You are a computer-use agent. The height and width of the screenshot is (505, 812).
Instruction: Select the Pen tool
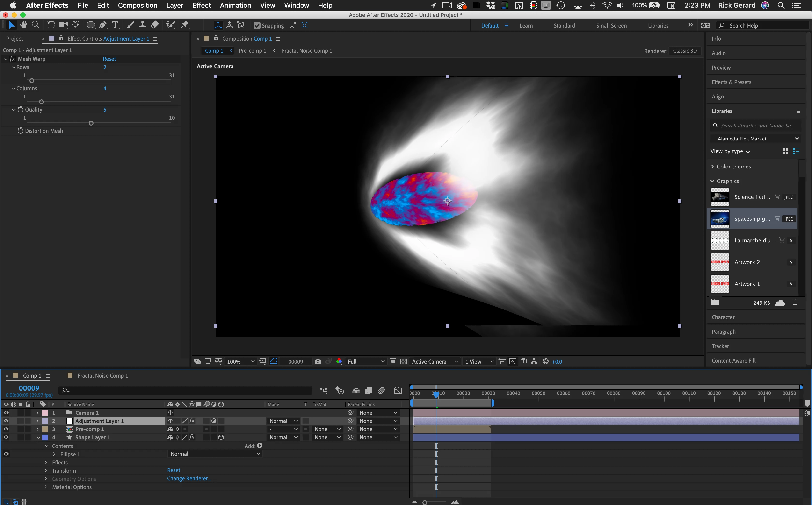point(103,25)
